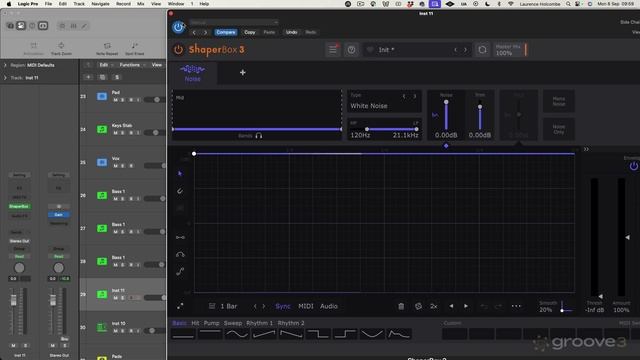Viewport: 640px width, 360px height.
Task: Expand the Track Inst 11 disclosure triangle
Action: [x=5, y=78]
